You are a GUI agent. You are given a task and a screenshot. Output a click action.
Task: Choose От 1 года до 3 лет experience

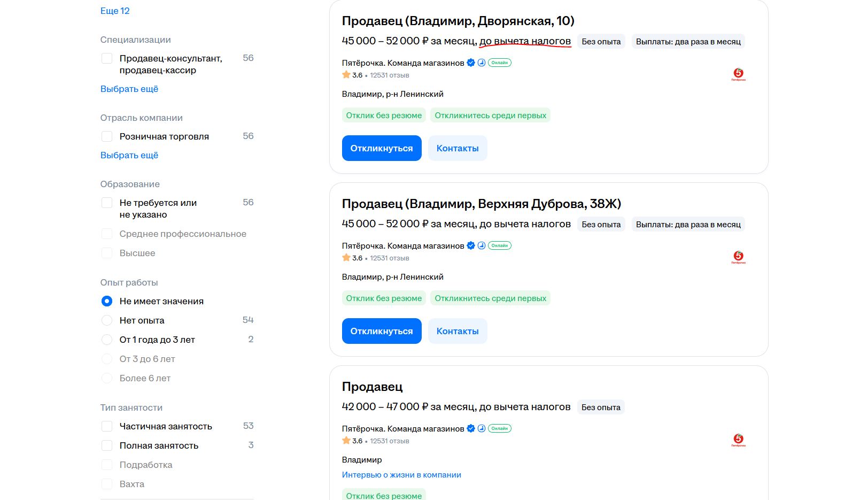point(107,340)
